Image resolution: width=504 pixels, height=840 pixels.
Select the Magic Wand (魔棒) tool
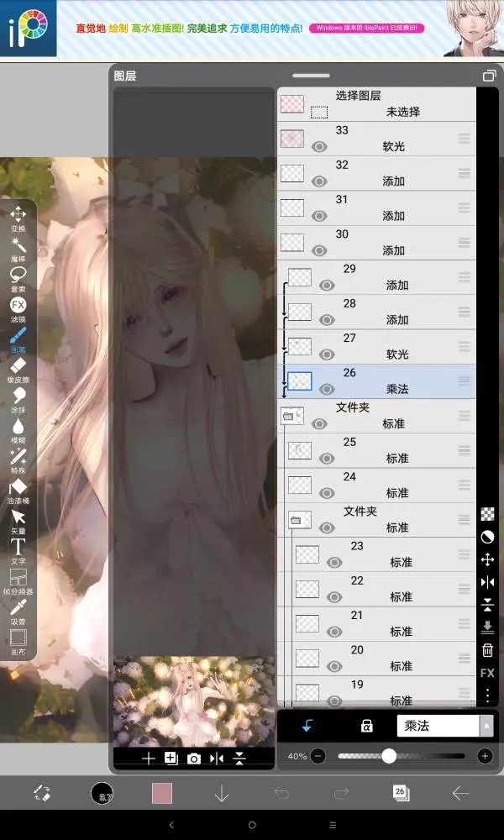coord(18,249)
